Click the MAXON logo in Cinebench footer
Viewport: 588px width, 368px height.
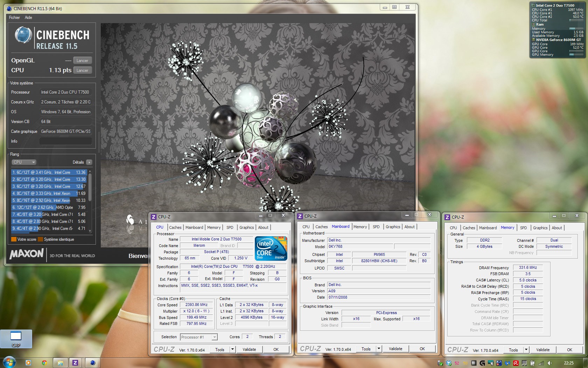point(27,254)
